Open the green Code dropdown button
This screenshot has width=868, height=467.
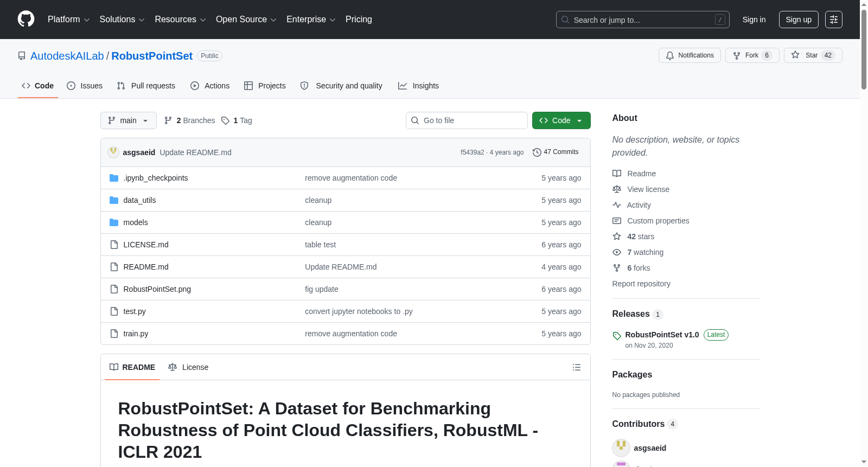(x=561, y=120)
